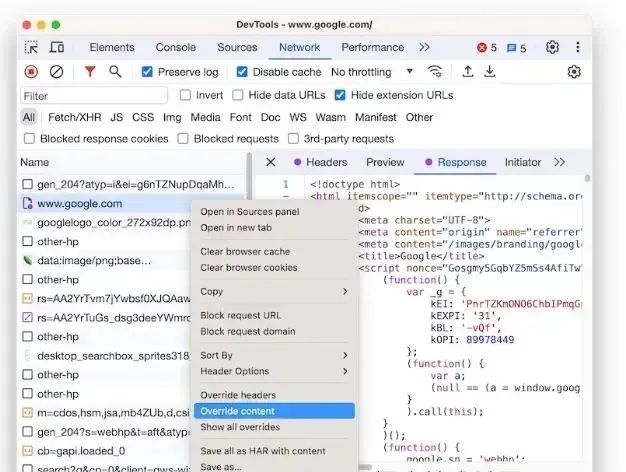Choose Override content from context menu
626x472 pixels.
coord(274,411)
